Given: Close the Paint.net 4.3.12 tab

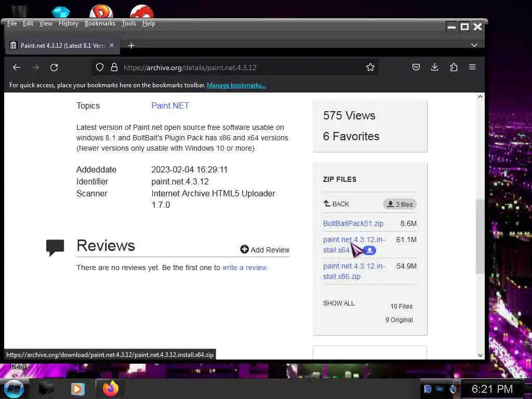Looking at the screenshot, I should point(112,45).
